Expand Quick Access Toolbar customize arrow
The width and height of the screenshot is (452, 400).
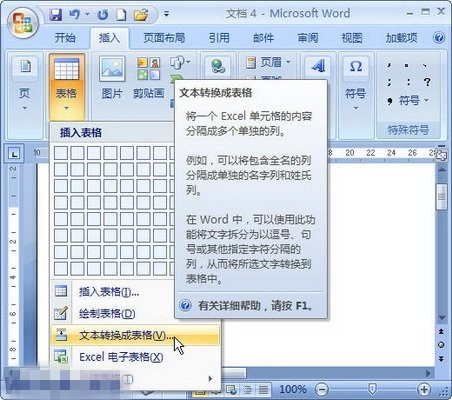click(166, 14)
